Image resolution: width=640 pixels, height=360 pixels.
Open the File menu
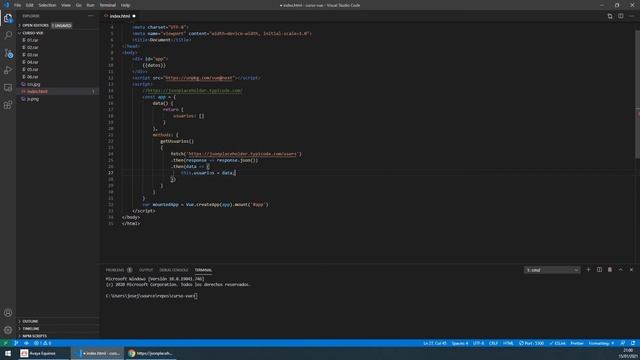tap(18, 5)
